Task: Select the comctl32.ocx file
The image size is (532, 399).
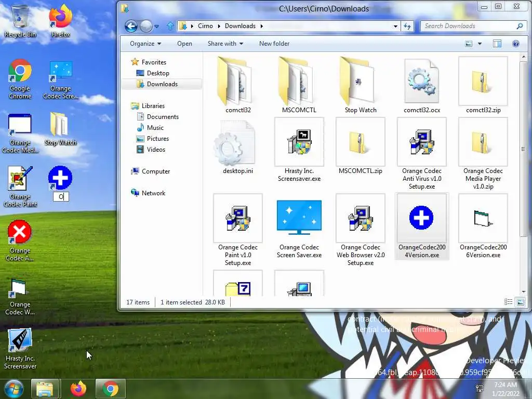Action: point(422,85)
